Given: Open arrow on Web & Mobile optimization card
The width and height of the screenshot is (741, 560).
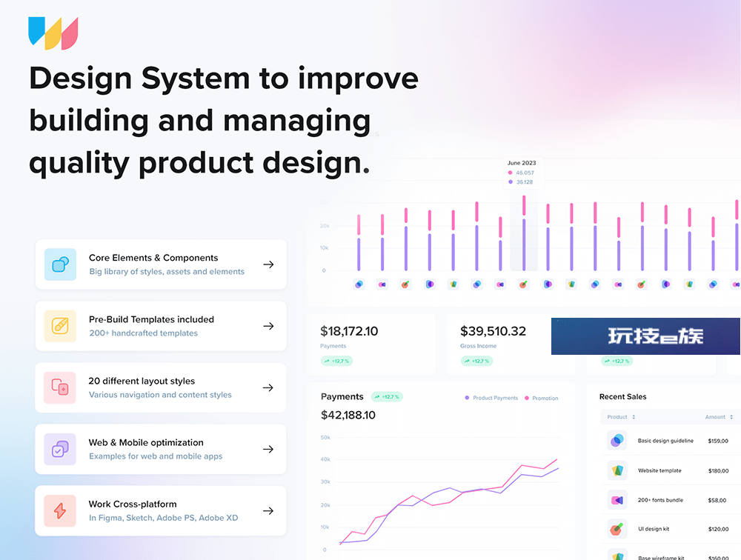Looking at the screenshot, I should point(268,449).
